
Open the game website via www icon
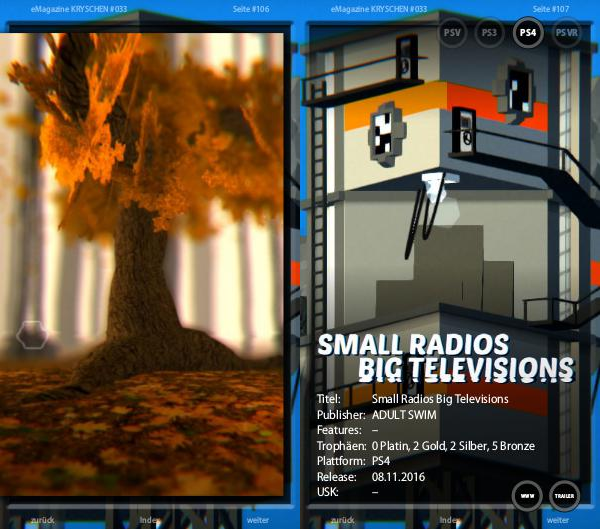pyautogui.click(x=527, y=495)
